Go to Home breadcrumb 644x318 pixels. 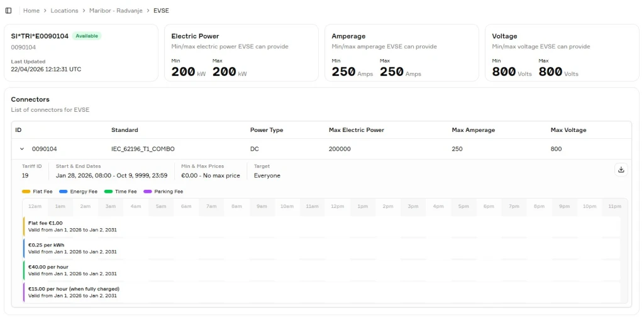(x=31, y=11)
